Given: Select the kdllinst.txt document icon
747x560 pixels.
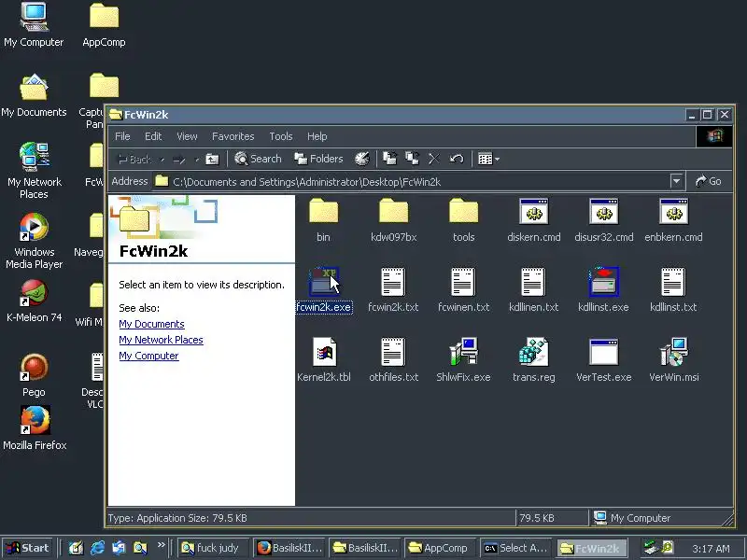Looking at the screenshot, I should point(673,282).
